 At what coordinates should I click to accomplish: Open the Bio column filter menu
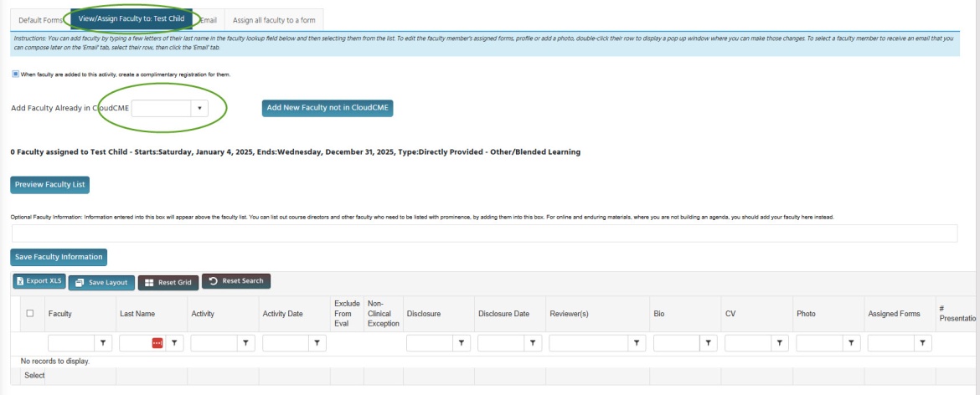click(x=709, y=342)
